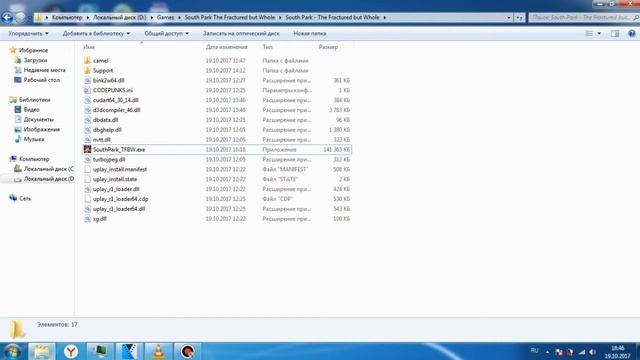640x360 pixels.
Task: Open the Видео library
Action: [31, 110]
